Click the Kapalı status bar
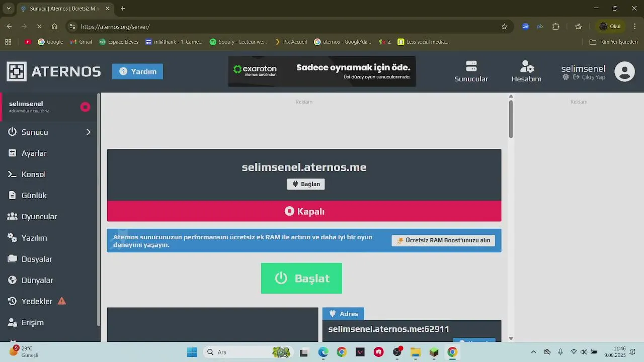Screen dimensions: 644x362 click(x=304, y=211)
